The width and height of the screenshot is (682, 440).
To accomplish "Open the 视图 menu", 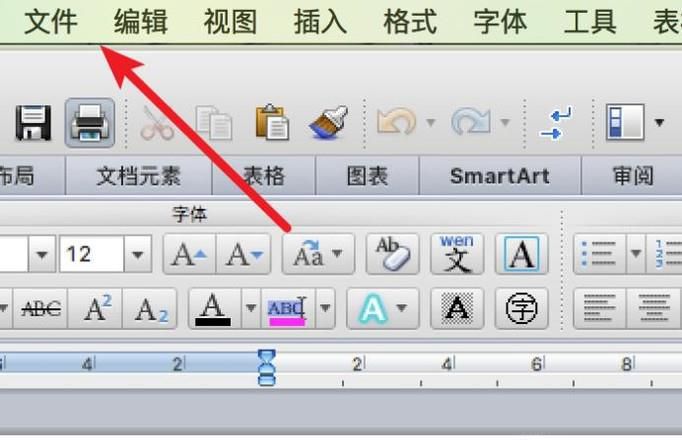I will tap(231, 22).
